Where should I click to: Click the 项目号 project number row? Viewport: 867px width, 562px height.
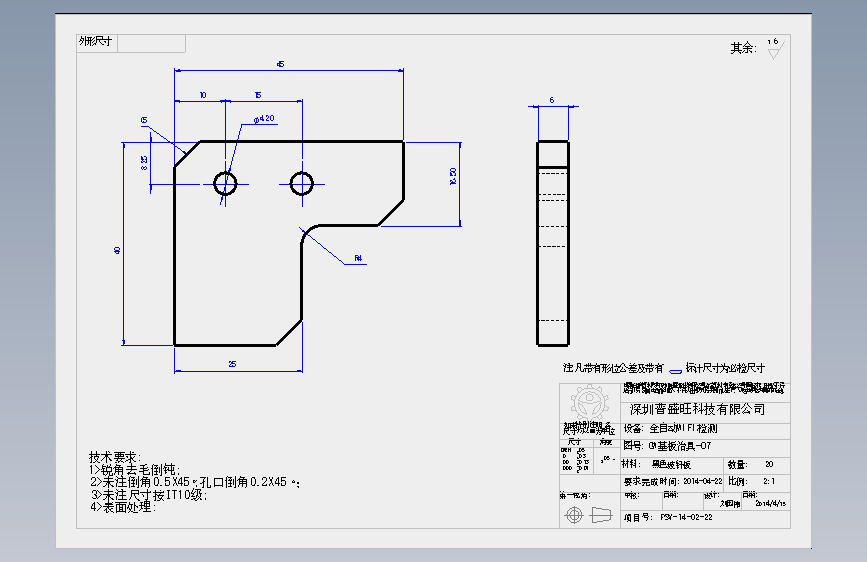pyautogui.click(x=706, y=518)
